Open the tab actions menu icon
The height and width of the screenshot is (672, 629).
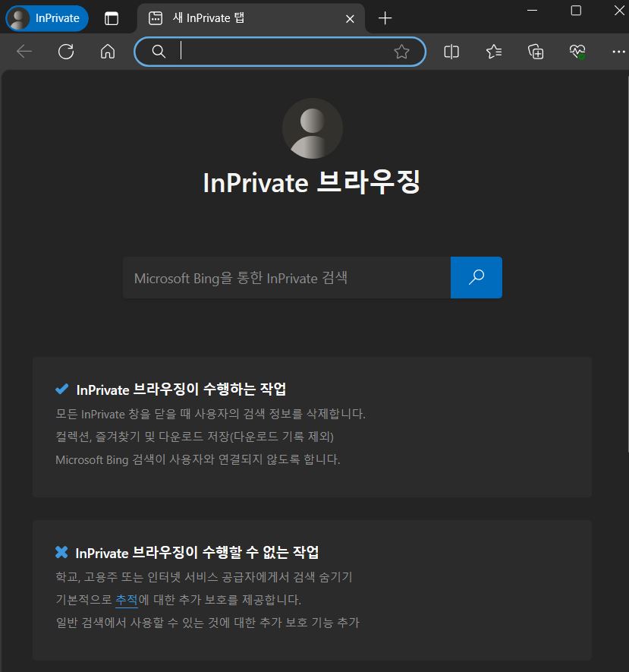pyautogui.click(x=112, y=18)
